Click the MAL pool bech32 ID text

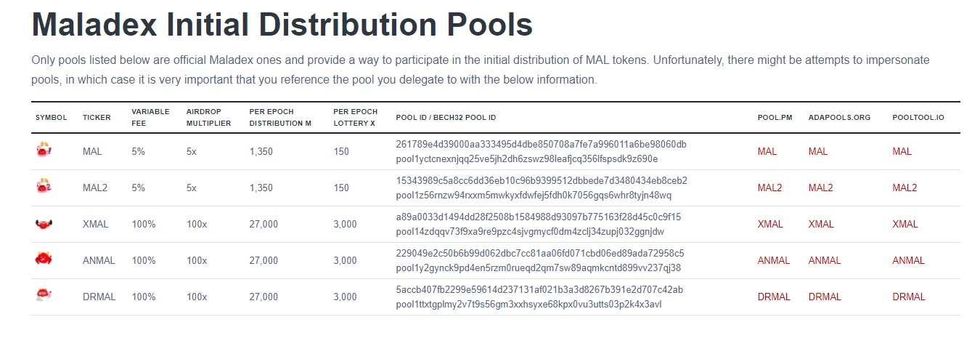[527, 158]
